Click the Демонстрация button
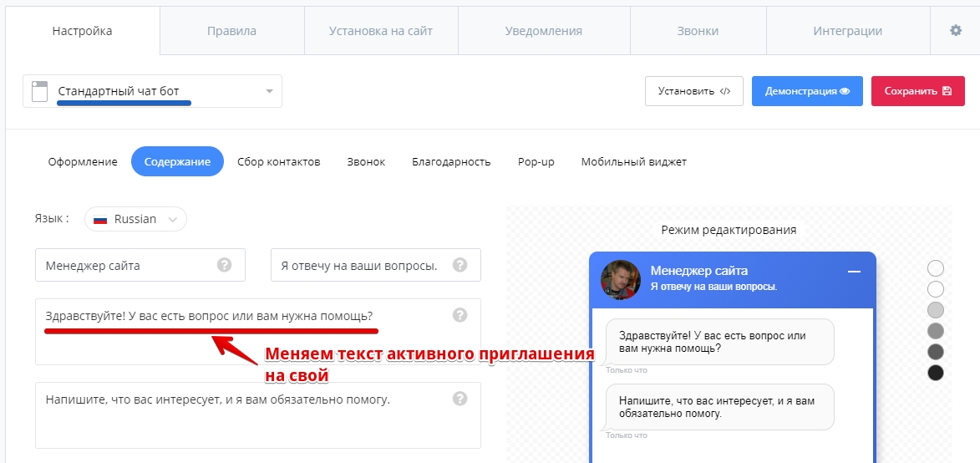The height and width of the screenshot is (463, 980). [x=808, y=91]
